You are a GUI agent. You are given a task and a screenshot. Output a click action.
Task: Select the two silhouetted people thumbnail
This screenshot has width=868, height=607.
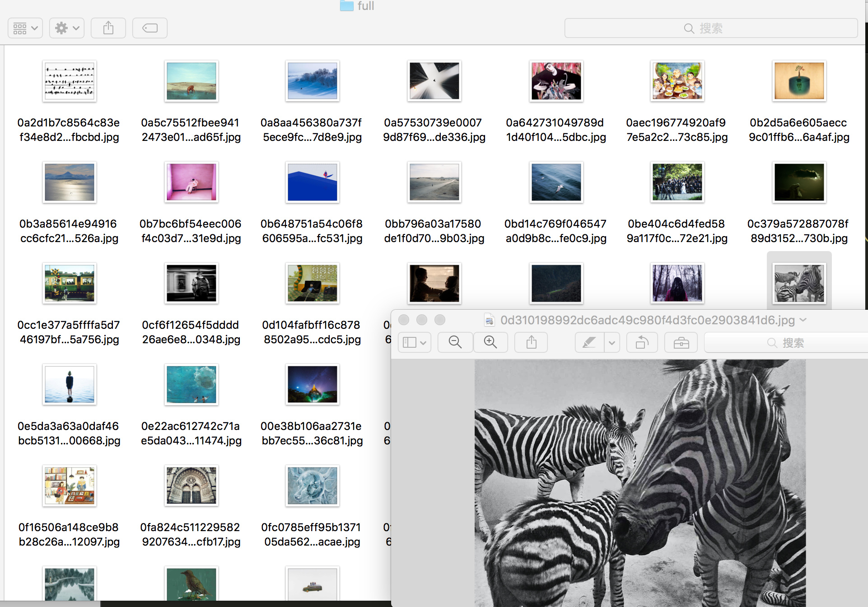point(434,283)
